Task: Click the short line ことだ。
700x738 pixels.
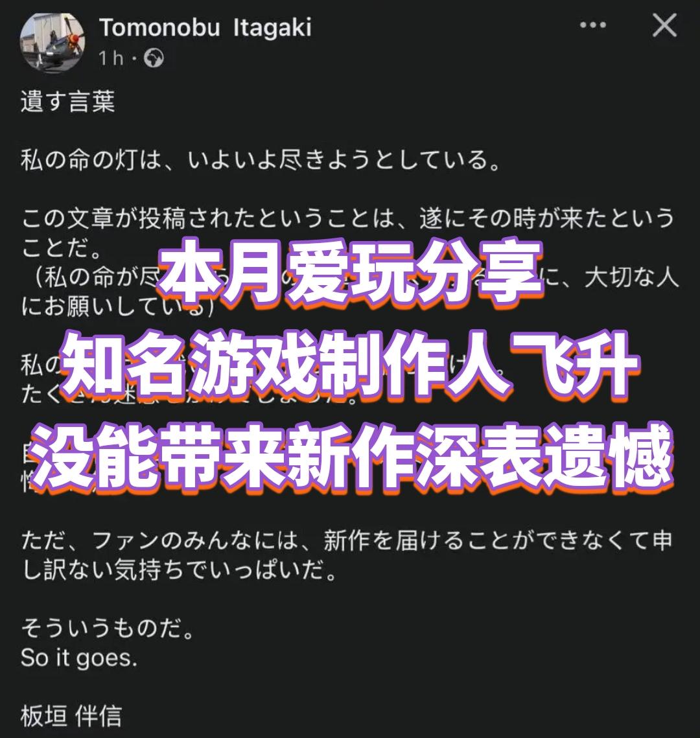Action: coord(62,248)
